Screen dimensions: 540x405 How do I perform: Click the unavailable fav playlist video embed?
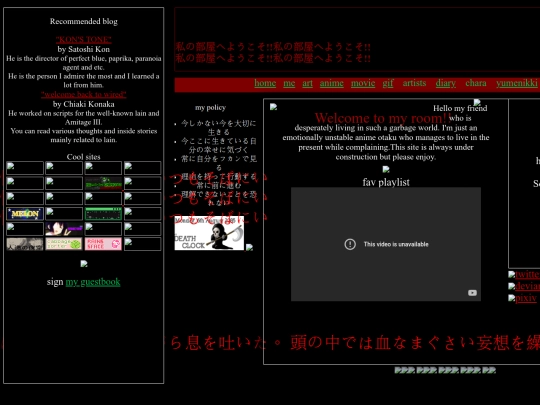[x=386, y=244]
